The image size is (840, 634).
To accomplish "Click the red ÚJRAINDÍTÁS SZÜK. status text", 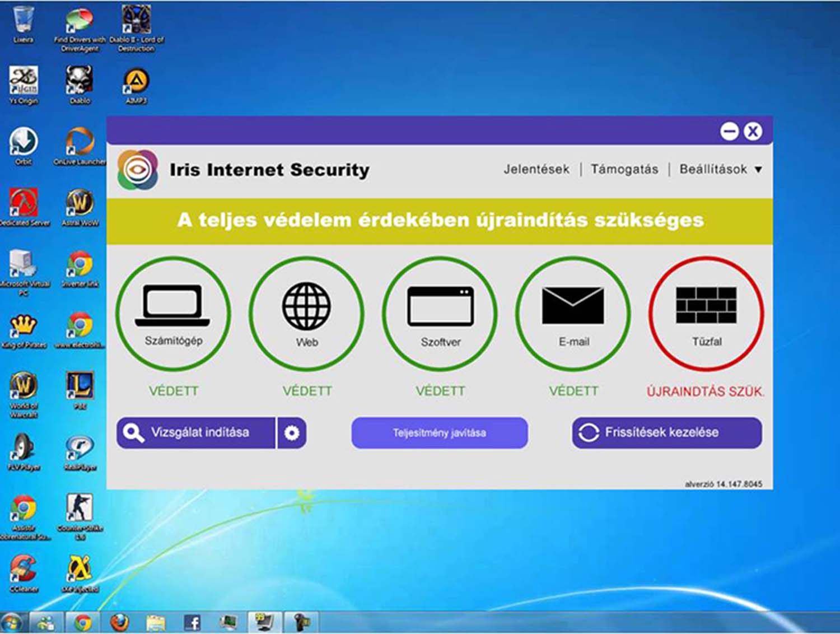I will pyautogui.click(x=705, y=391).
